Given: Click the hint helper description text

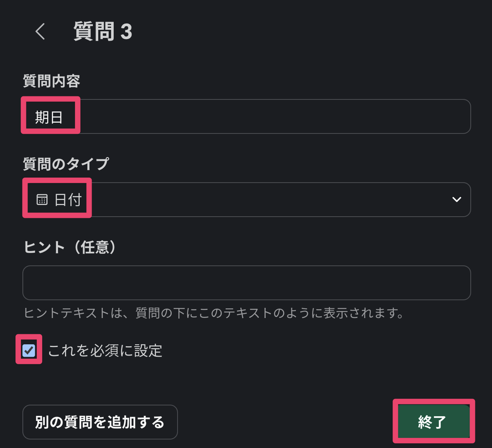Looking at the screenshot, I should (214, 313).
